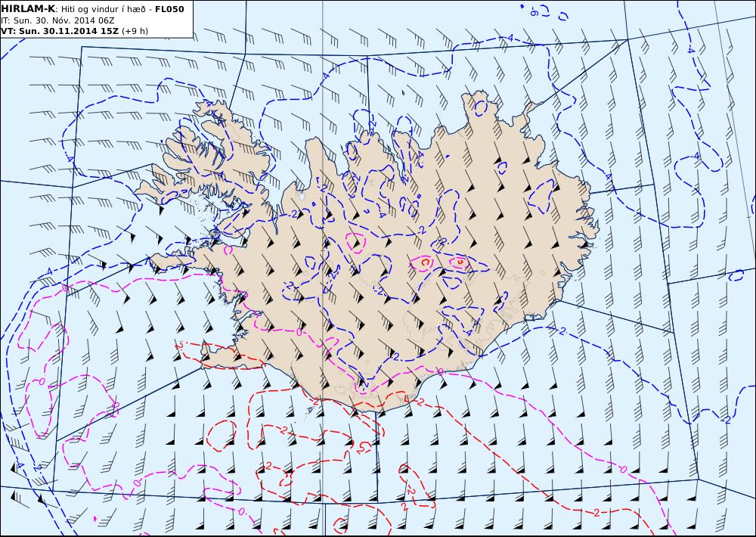Click the FL050 flight level label

(169, 9)
